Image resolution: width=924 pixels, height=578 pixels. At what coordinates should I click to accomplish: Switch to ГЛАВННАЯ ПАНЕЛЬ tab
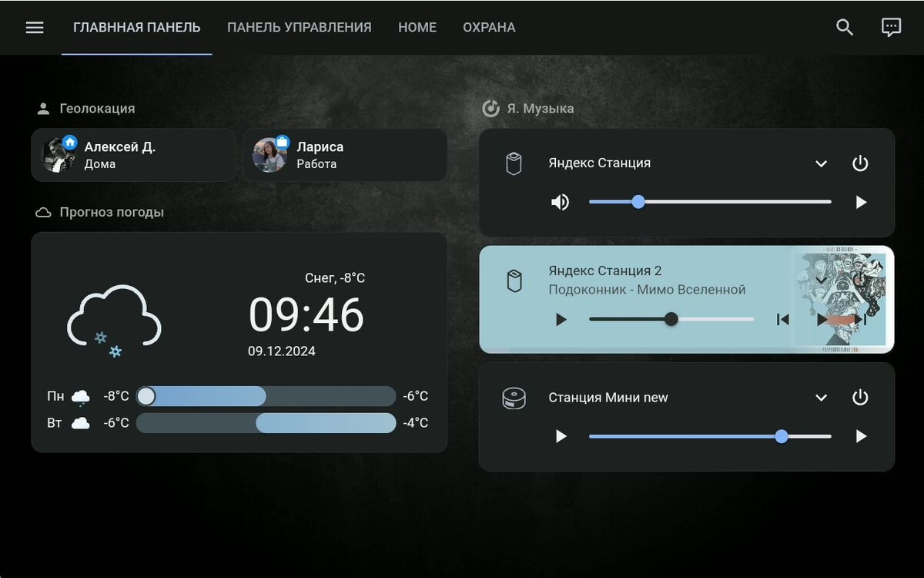137,28
